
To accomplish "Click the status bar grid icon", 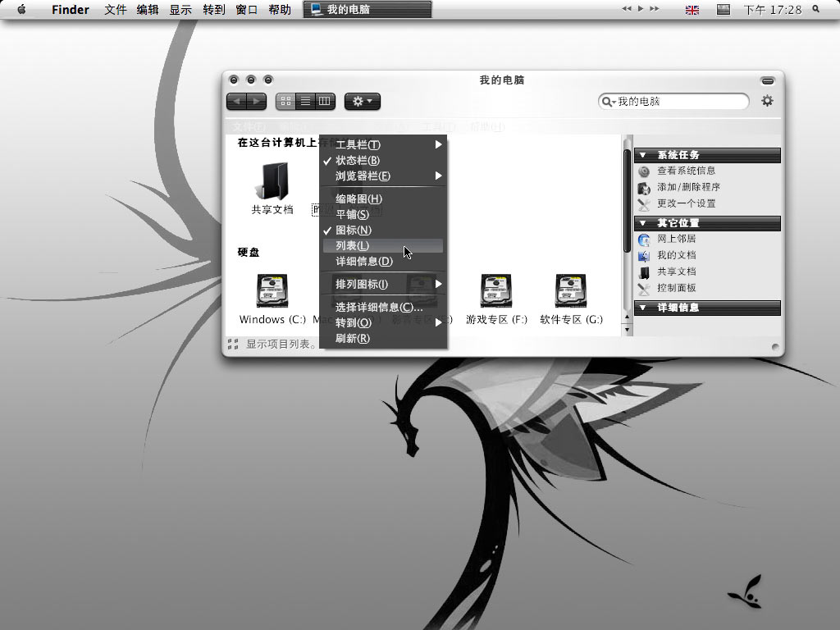I will (233, 344).
